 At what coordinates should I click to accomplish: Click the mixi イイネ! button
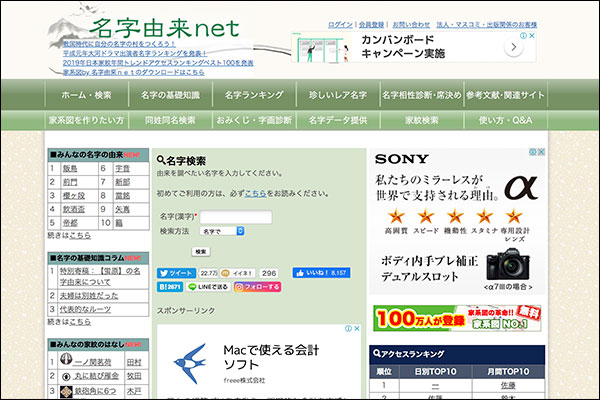[x=241, y=273]
